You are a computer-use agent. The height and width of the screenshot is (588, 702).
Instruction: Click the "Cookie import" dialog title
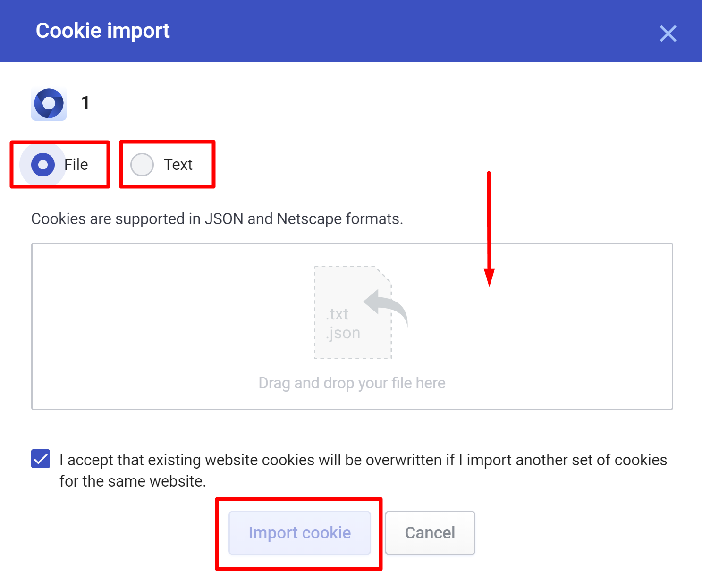coord(103,31)
